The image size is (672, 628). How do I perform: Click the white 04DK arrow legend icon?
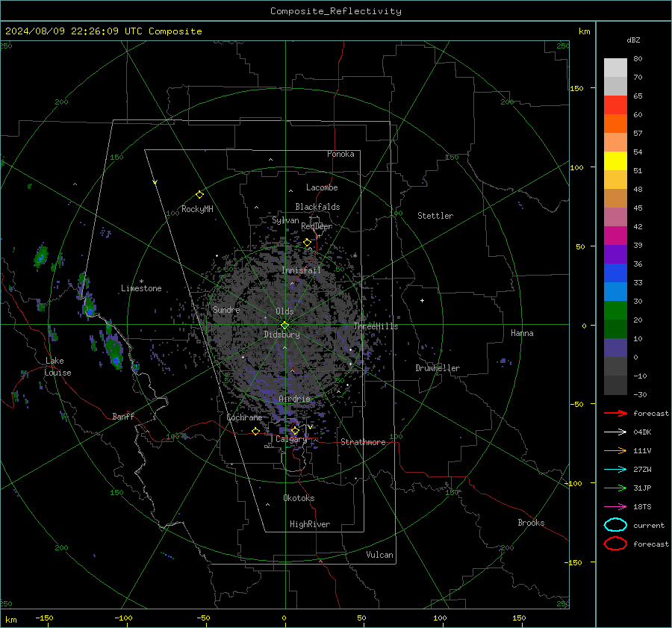(x=615, y=432)
